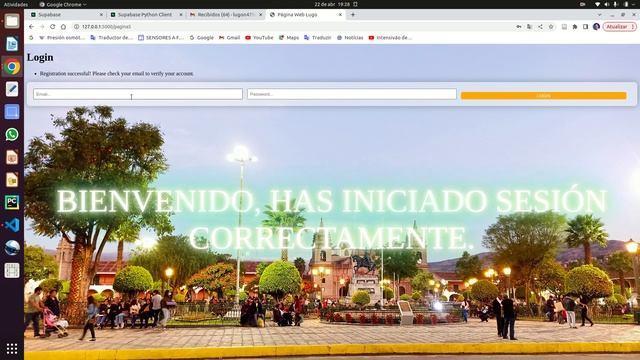Click the Atualizar update button
Image resolution: width=640 pixels, height=360 pixels.
tap(619, 27)
